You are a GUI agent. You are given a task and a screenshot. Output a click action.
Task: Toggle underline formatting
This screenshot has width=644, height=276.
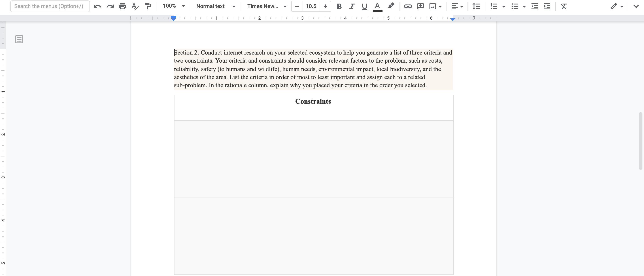[364, 6]
